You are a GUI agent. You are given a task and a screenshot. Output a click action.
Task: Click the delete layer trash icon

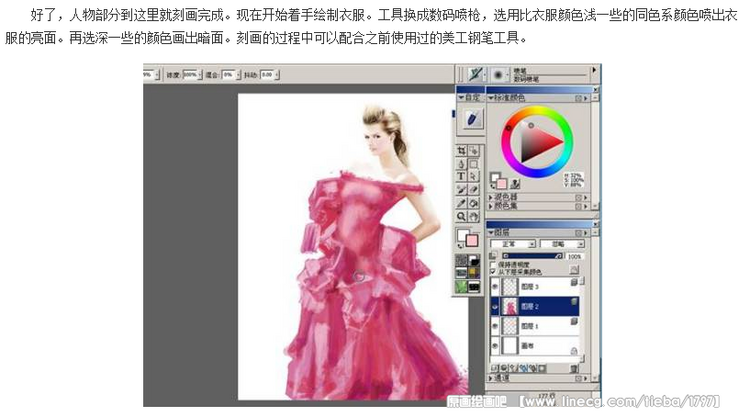(574, 368)
